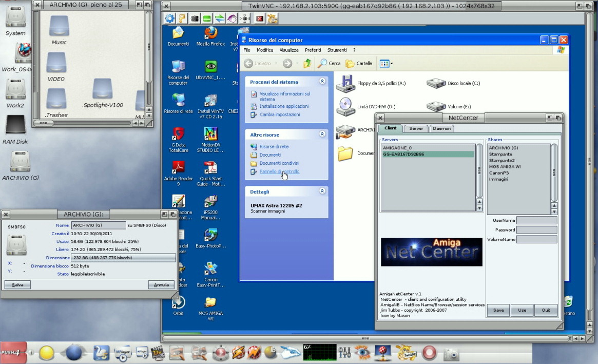Screen dimensions: 598x364
Task: Open the Strumenti menu
Action: 337,50
